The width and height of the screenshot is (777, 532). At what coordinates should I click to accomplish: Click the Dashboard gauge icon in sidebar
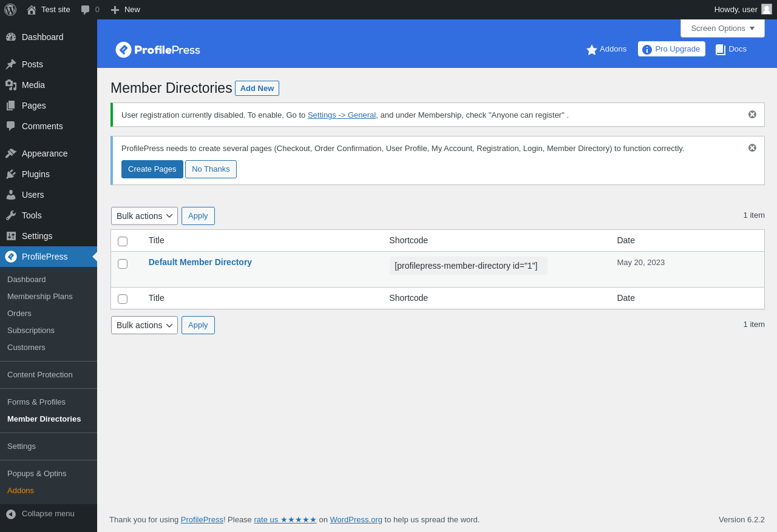click(x=11, y=37)
